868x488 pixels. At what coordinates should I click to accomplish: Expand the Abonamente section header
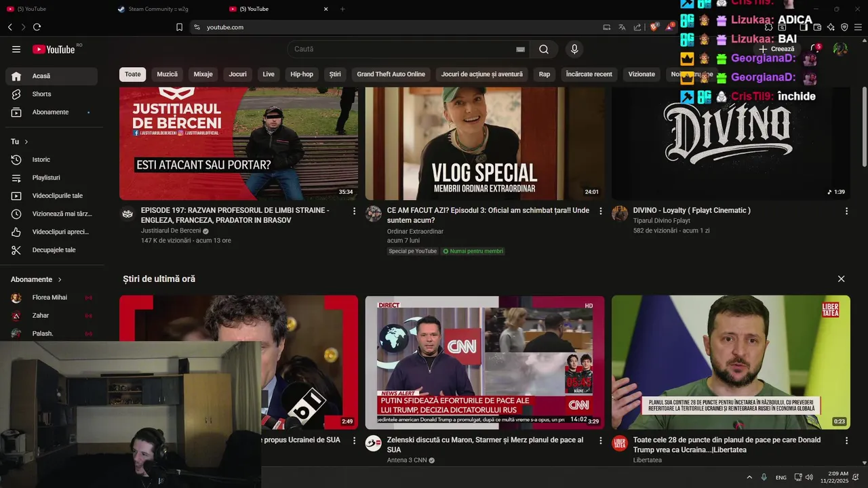37,279
